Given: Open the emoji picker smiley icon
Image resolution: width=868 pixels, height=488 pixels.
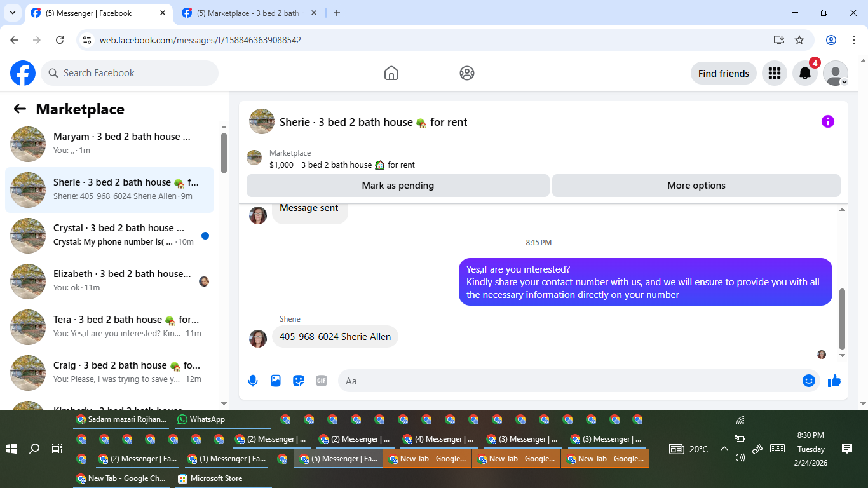Looking at the screenshot, I should coord(808,381).
